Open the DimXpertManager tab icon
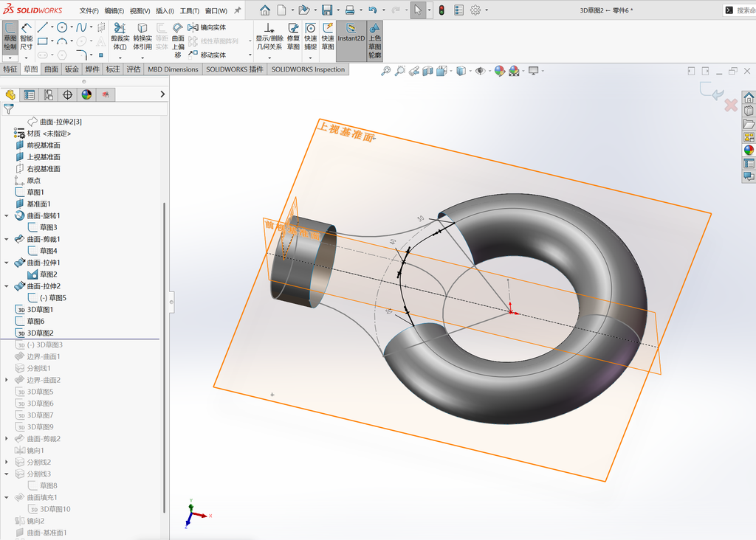The width and height of the screenshot is (756, 540). point(67,95)
